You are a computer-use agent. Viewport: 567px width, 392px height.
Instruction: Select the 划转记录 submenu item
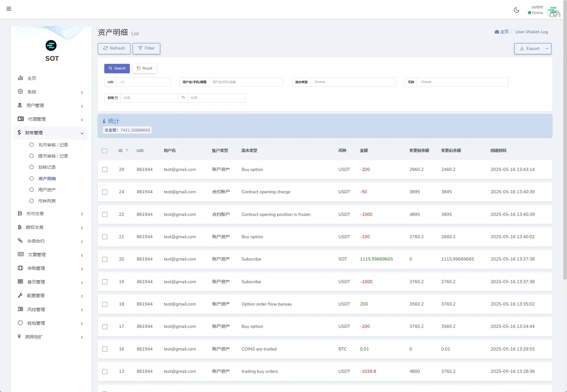point(47,167)
